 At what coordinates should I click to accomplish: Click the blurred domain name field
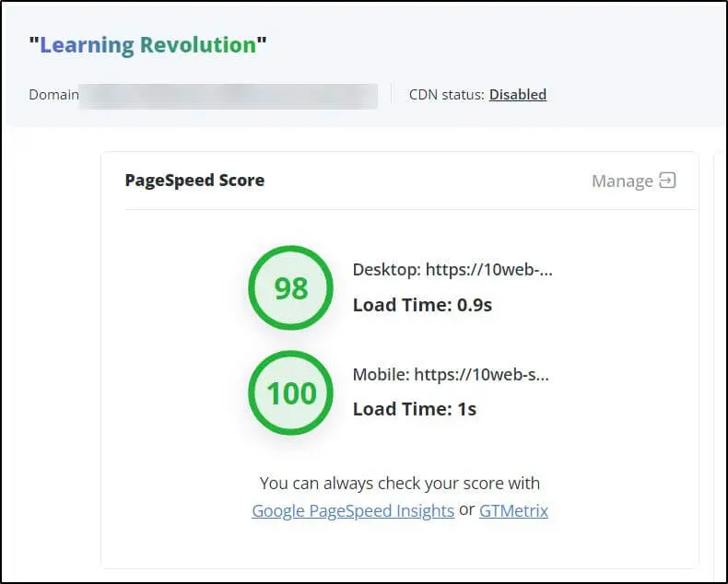click(x=229, y=96)
